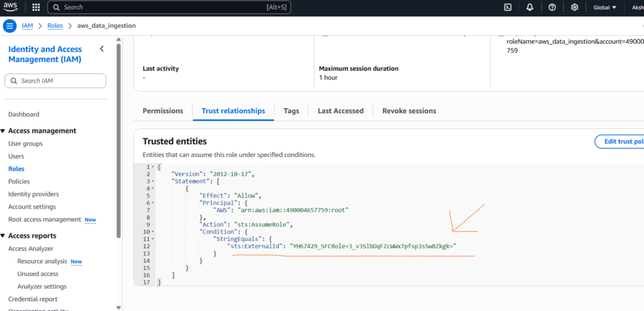Fold the StringEquals block at line 11
Viewport: 644px width, 311px height.
[153, 239]
